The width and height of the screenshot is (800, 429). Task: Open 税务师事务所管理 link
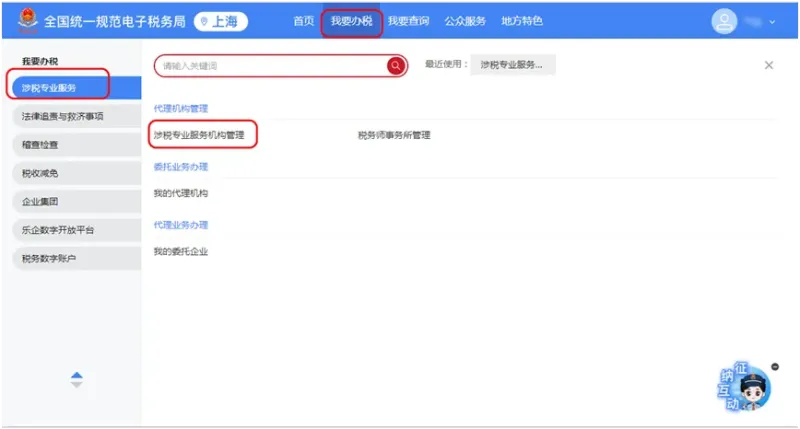pos(394,135)
